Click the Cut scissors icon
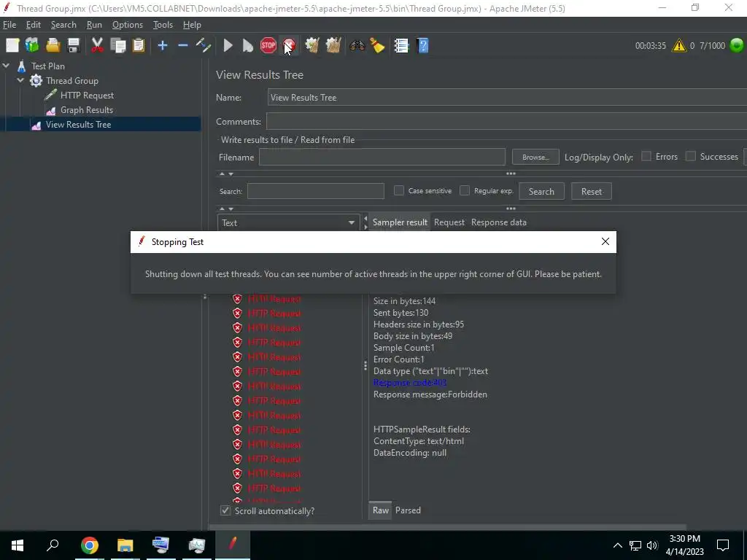Viewport: 747px width, 560px height. 97,46
